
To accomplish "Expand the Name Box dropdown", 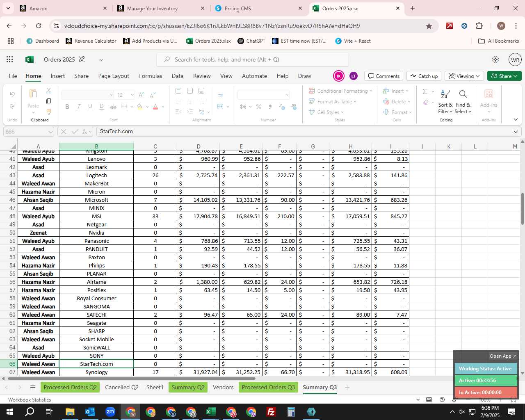I will [x=50, y=132].
